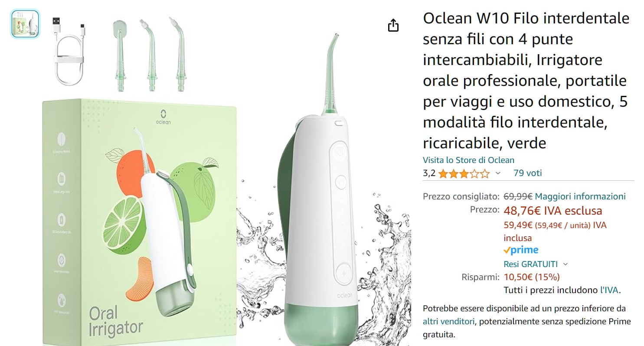Open customer reviews via the 79 voti link

529,173
